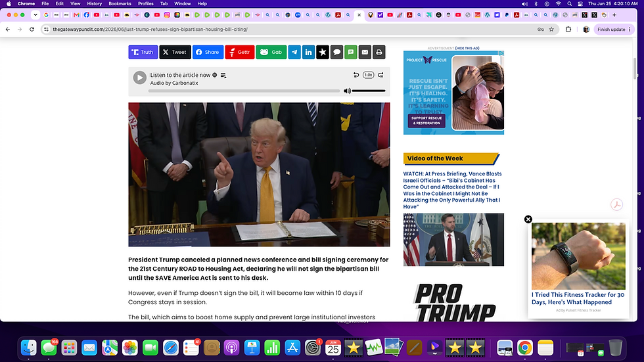The height and width of the screenshot is (362, 644).
Task: Open the View menu
Action: (x=75, y=4)
